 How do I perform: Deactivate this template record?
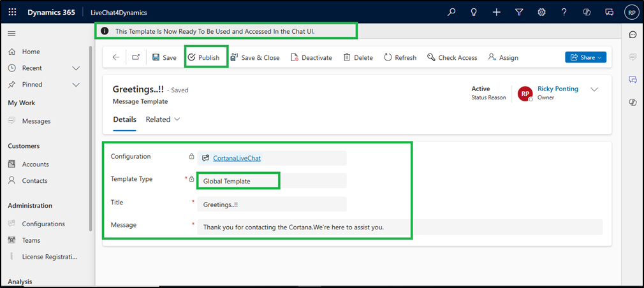[311, 57]
